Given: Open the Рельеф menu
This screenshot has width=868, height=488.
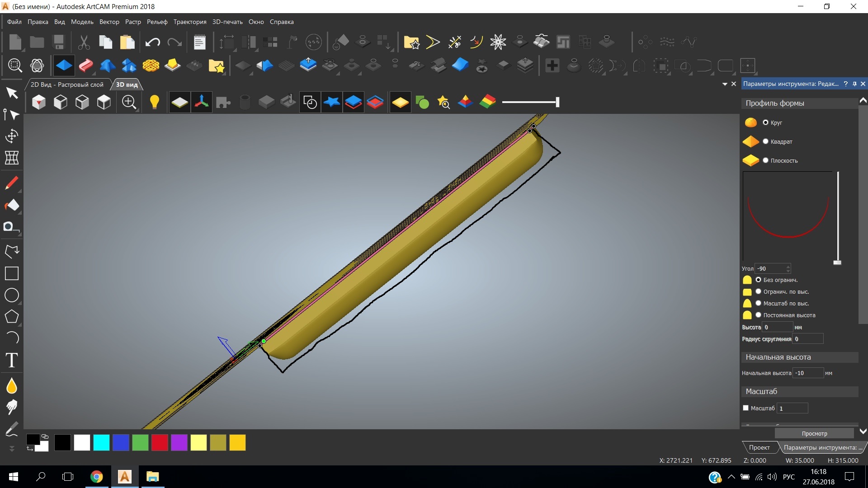Looking at the screenshot, I should tap(157, 22).
